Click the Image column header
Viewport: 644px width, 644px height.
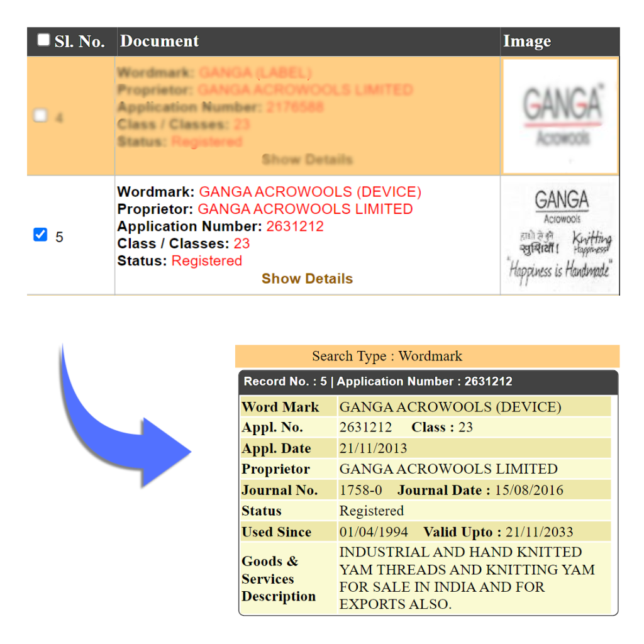[x=527, y=42]
